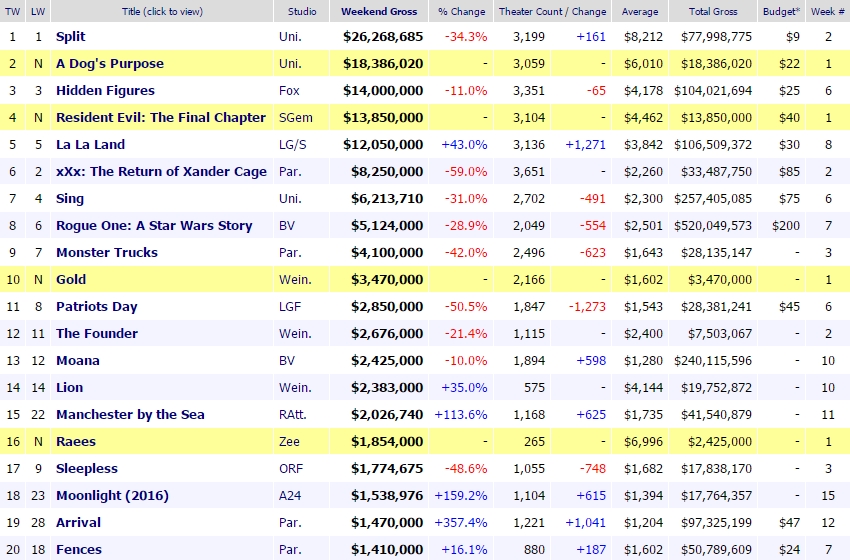This screenshot has height=560, width=850.
Task: Open Rogue One: A Star Wars Story
Action: pos(154,226)
